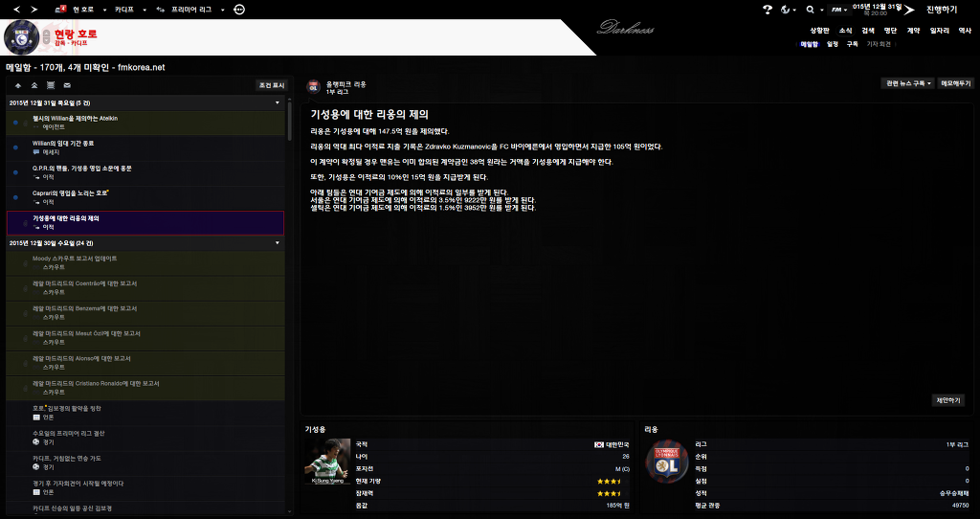Image resolution: width=980 pixels, height=519 pixels.
Task: Collapse the 2015년 12월 31일 목요일 group
Action: 278,102
